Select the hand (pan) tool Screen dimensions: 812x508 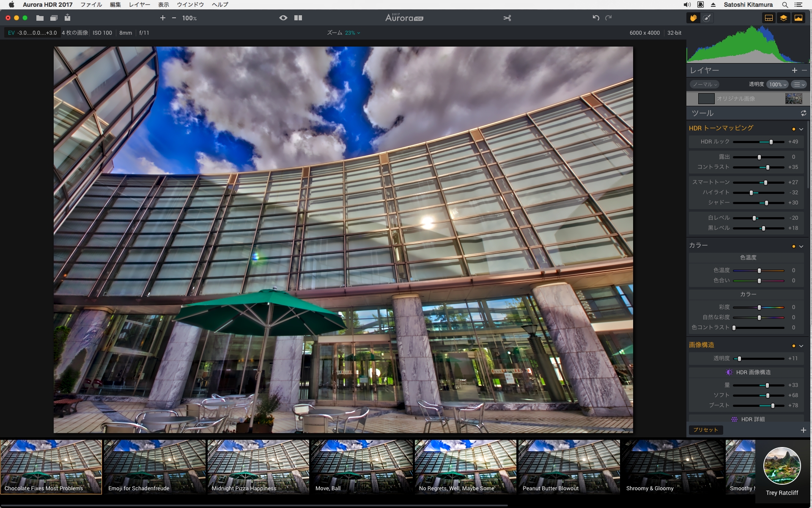point(693,18)
